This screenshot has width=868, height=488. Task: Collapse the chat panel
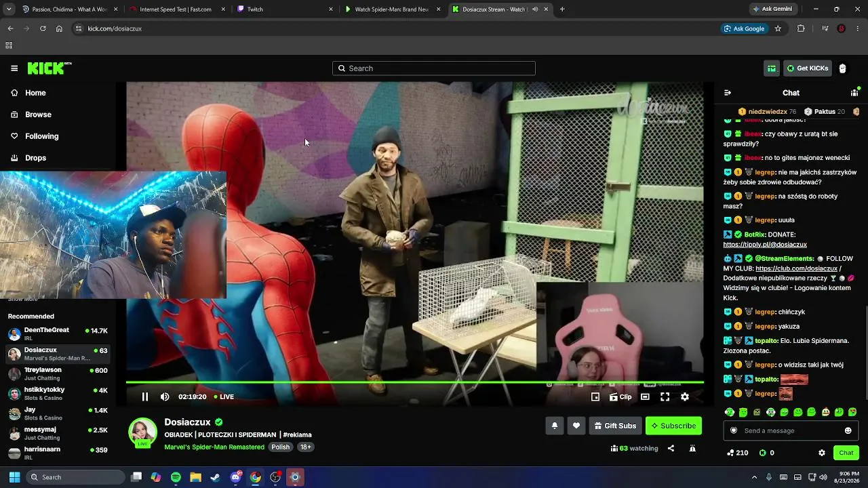tap(728, 93)
